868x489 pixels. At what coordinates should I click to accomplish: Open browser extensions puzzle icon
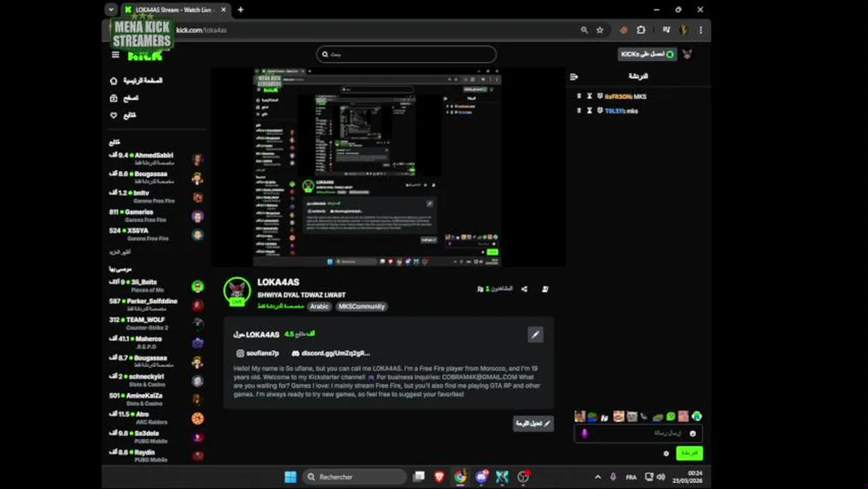640,30
